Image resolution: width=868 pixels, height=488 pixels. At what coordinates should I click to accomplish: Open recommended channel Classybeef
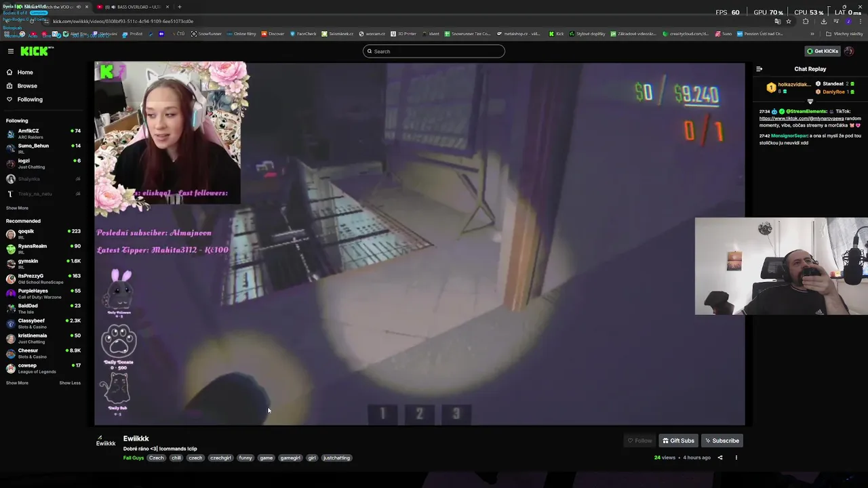(43, 323)
